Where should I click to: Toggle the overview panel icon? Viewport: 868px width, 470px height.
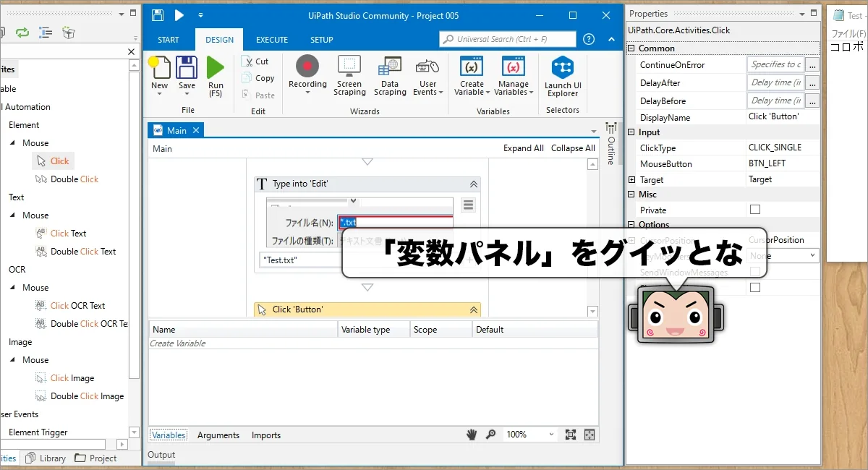pyautogui.click(x=590, y=435)
